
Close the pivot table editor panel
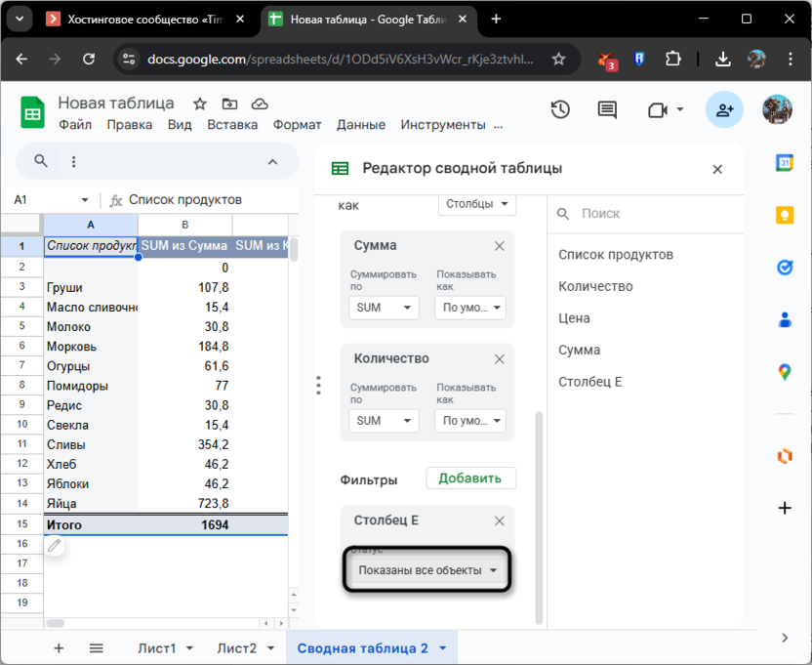click(x=717, y=169)
